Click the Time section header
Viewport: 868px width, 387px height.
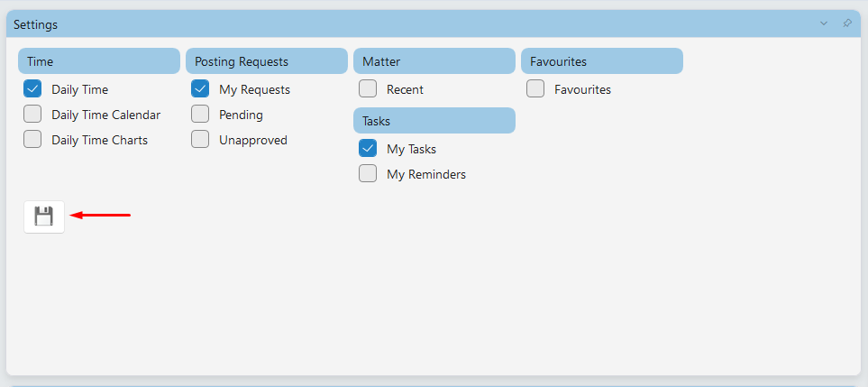click(99, 61)
